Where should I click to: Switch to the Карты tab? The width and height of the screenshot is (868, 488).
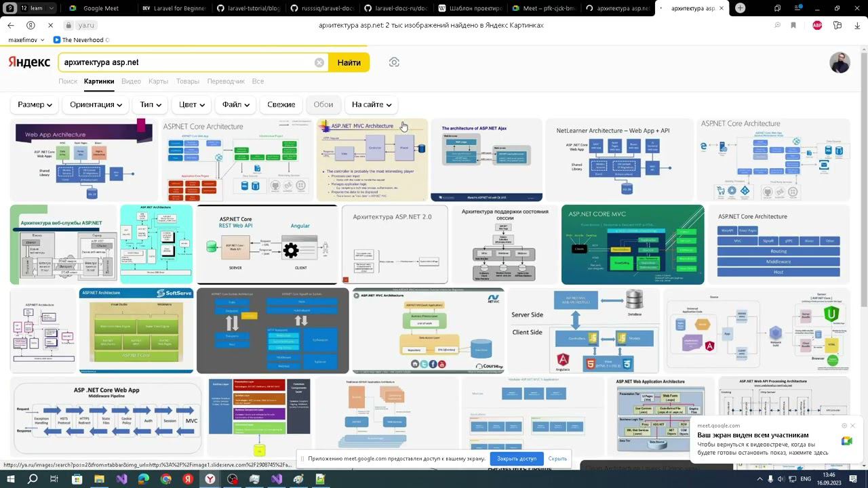tap(158, 81)
